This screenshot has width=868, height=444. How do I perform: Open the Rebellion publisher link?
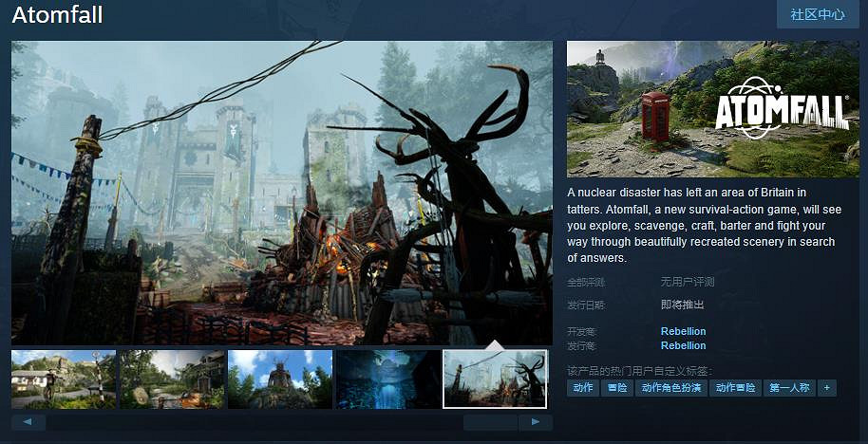pyautogui.click(x=683, y=345)
